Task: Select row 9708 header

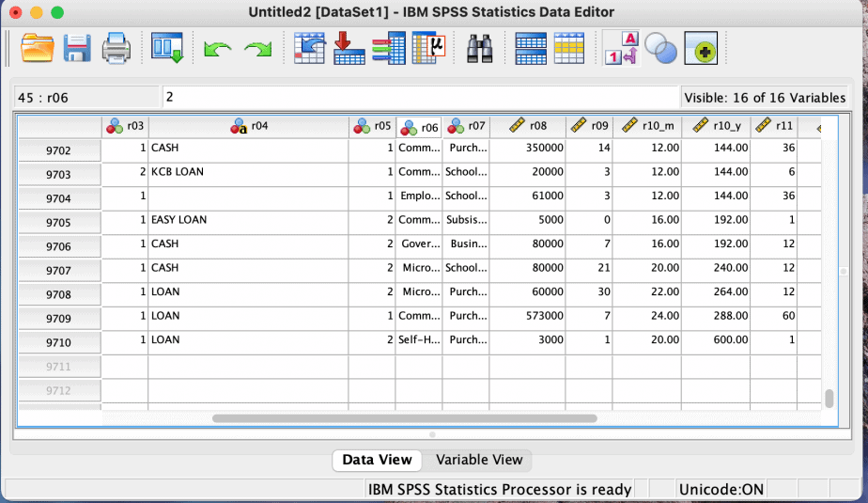Action: 59,294
